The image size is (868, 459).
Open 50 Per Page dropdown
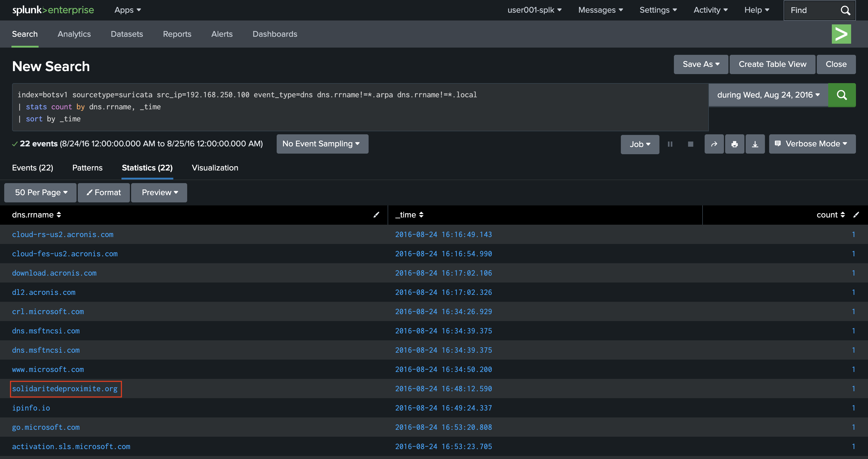(x=40, y=193)
